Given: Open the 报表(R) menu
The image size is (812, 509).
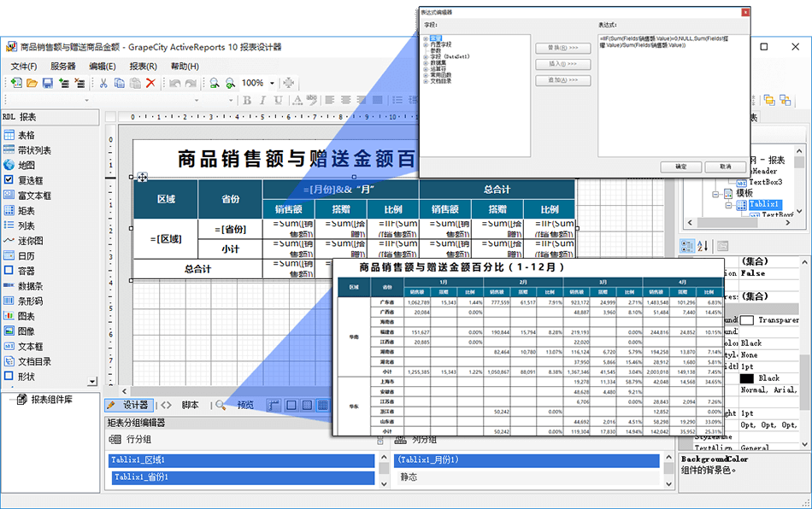Looking at the screenshot, I should (143, 67).
